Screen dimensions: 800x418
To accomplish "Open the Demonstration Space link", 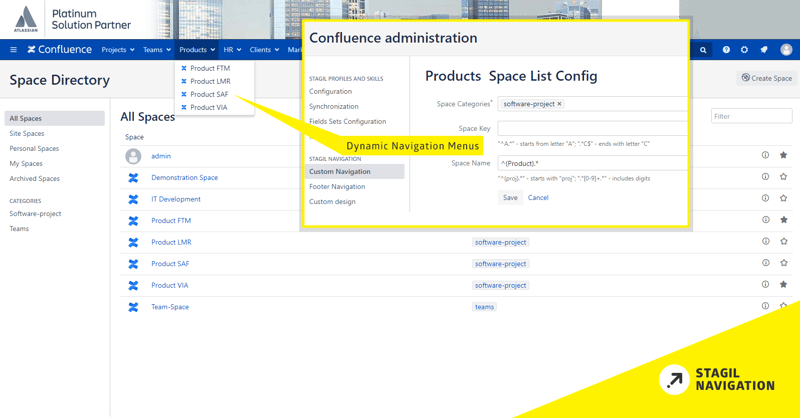I will point(185,178).
